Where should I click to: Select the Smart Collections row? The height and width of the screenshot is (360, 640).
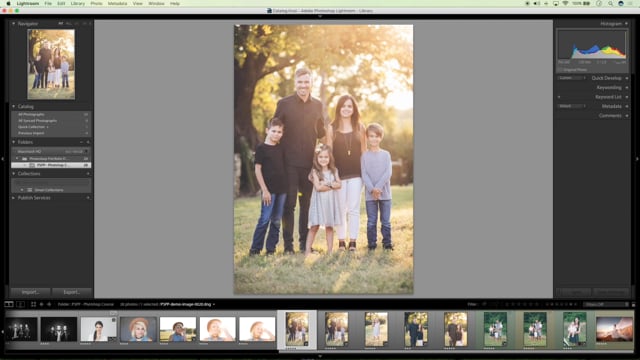click(x=51, y=190)
